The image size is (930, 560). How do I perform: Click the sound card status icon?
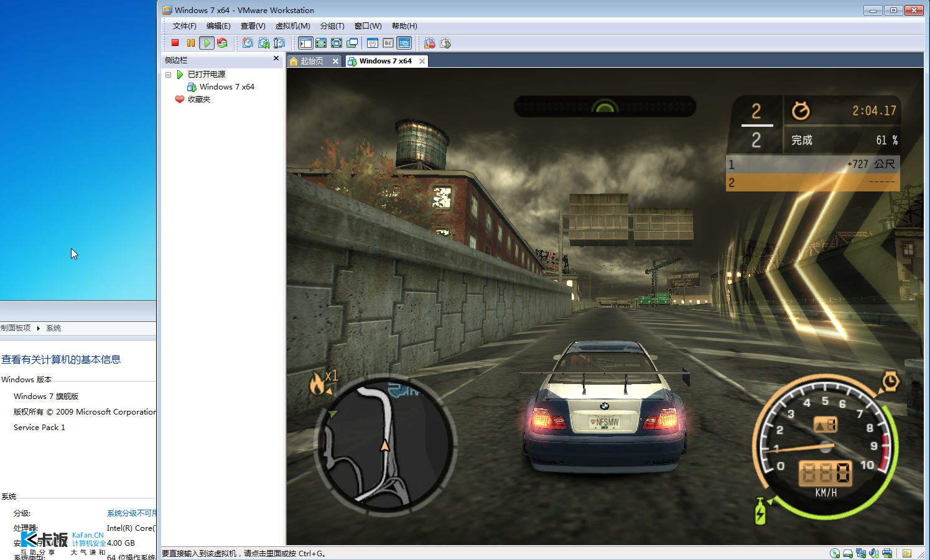[874, 553]
